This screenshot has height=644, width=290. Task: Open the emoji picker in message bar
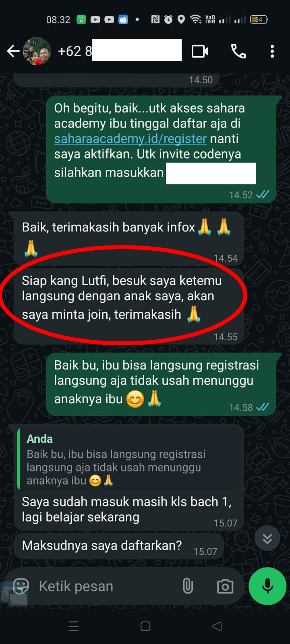click(21, 586)
